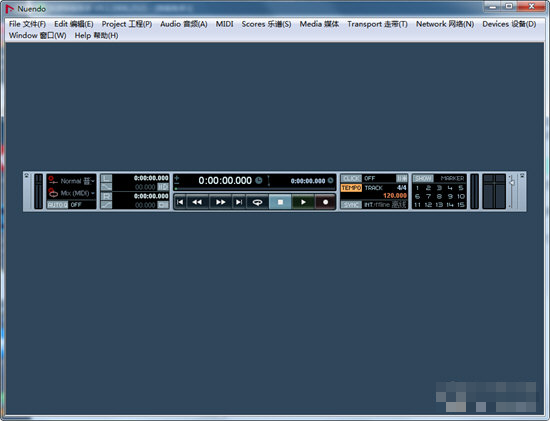Click the Rewind transport button
This screenshot has height=421, width=550.
tap(197, 202)
